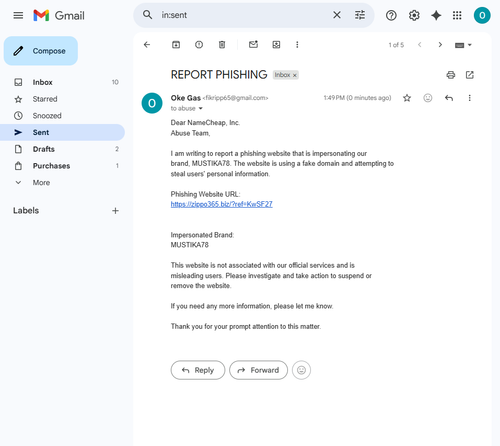The width and height of the screenshot is (500, 446).
Task: Click the '1 of 5' counter
Action: pyautogui.click(x=396, y=45)
